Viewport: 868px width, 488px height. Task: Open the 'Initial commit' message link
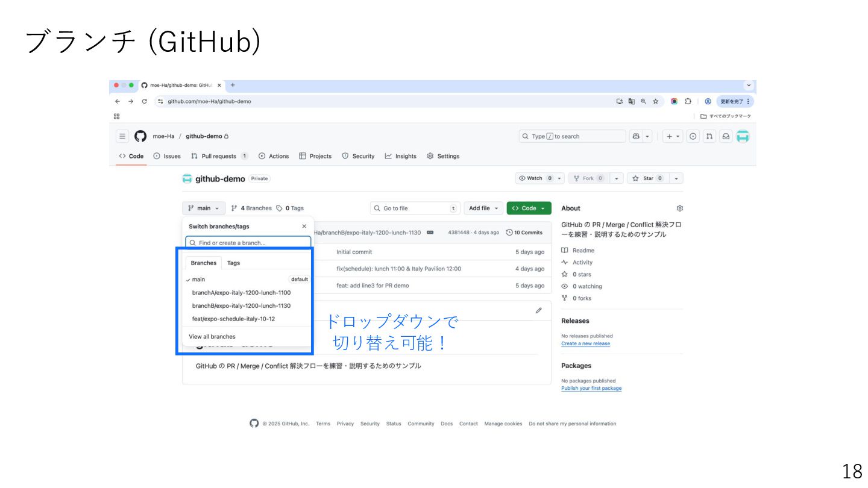[x=354, y=252]
